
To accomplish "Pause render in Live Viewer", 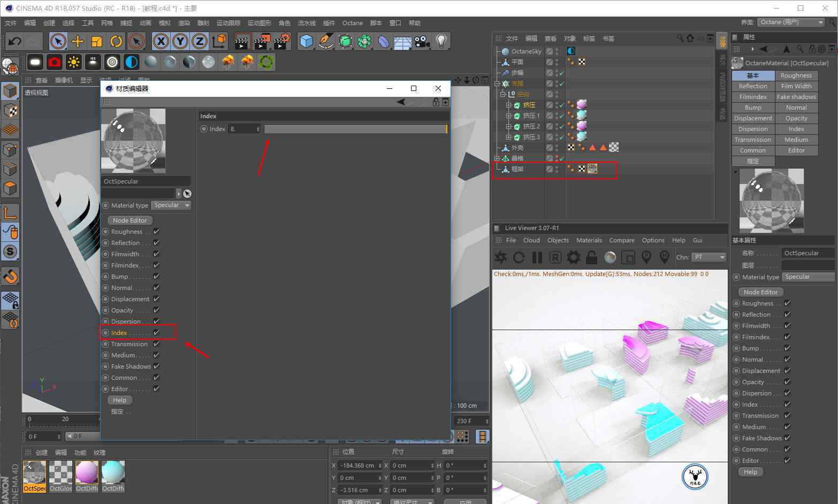I will 537,257.
